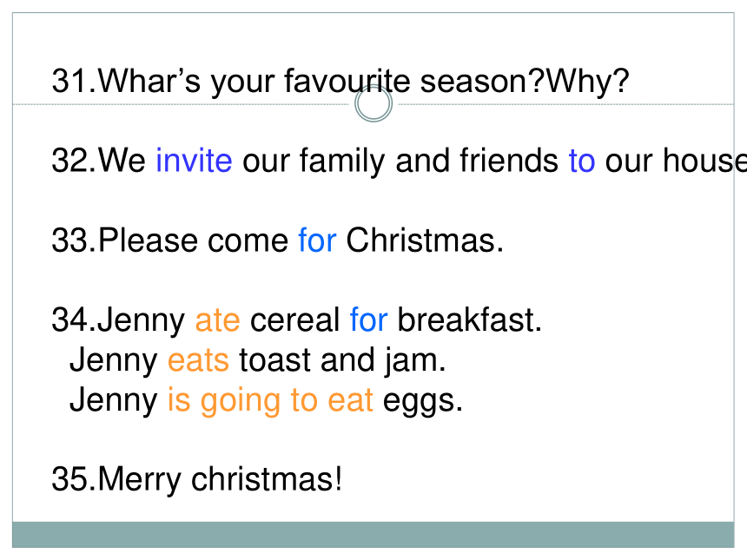
Task: Click the orange word 'ate'
Action: (218, 320)
